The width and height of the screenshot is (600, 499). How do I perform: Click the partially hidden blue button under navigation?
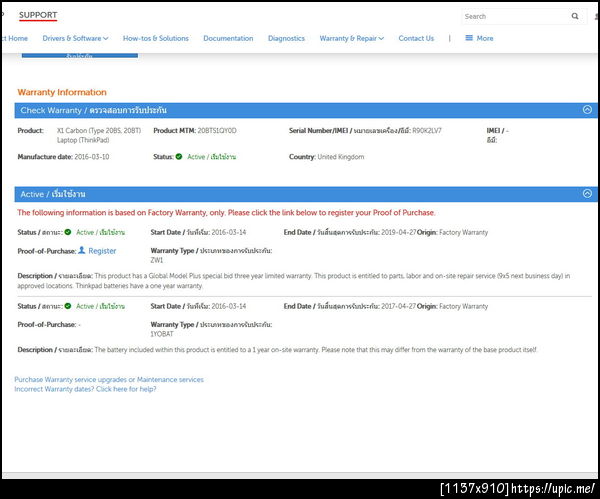pos(80,55)
